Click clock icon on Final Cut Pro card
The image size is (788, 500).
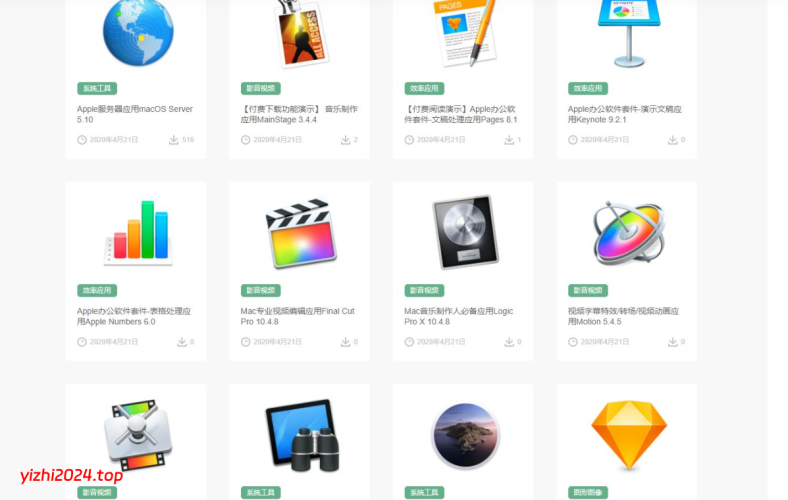pyautogui.click(x=246, y=342)
